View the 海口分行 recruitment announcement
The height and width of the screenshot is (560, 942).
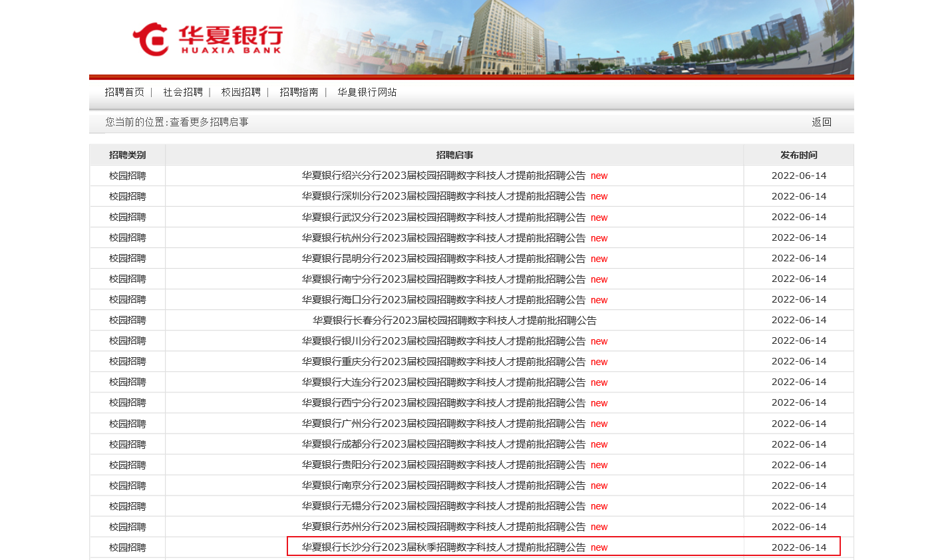444,300
